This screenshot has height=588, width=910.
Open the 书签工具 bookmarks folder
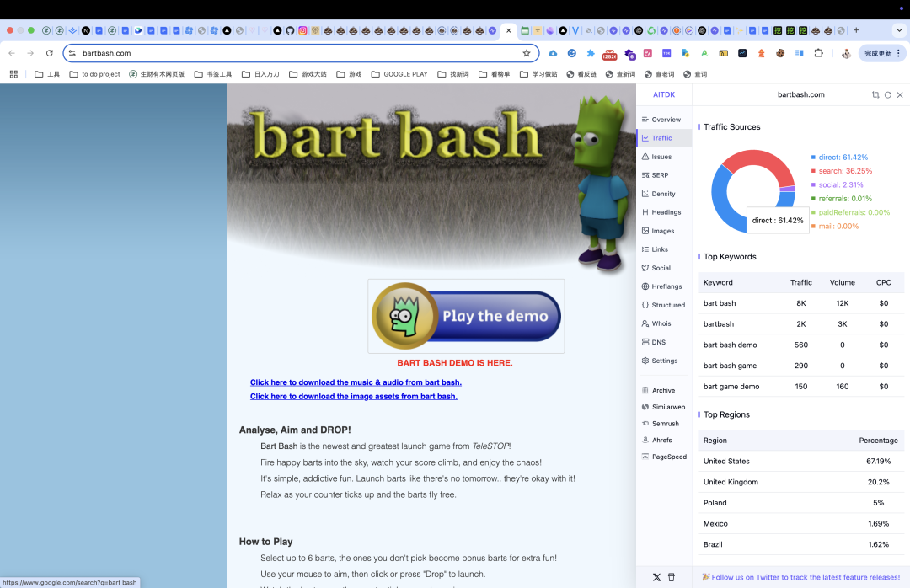click(x=213, y=74)
